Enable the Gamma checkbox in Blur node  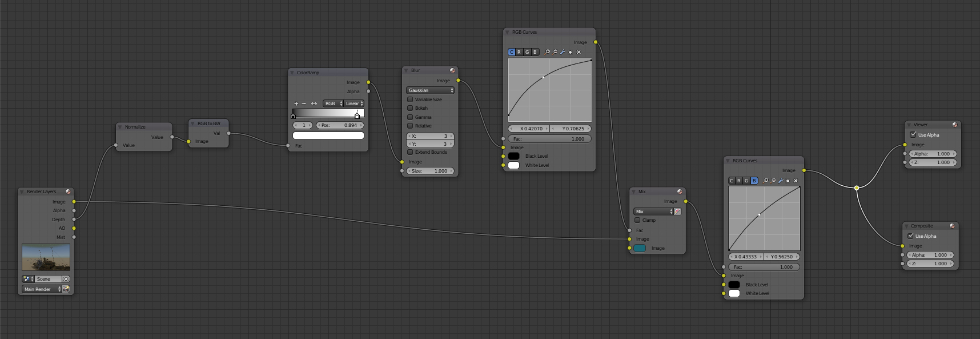(x=410, y=117)
